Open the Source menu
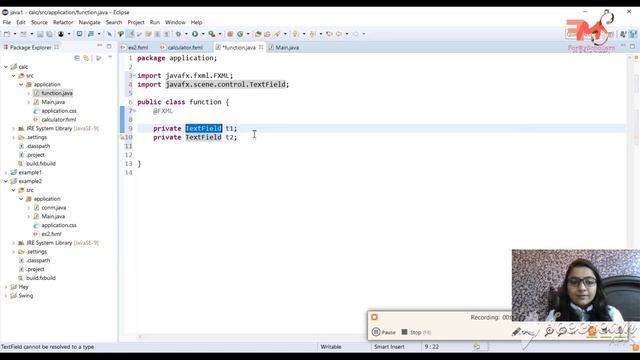640x360 pixels. click(39, 22)
